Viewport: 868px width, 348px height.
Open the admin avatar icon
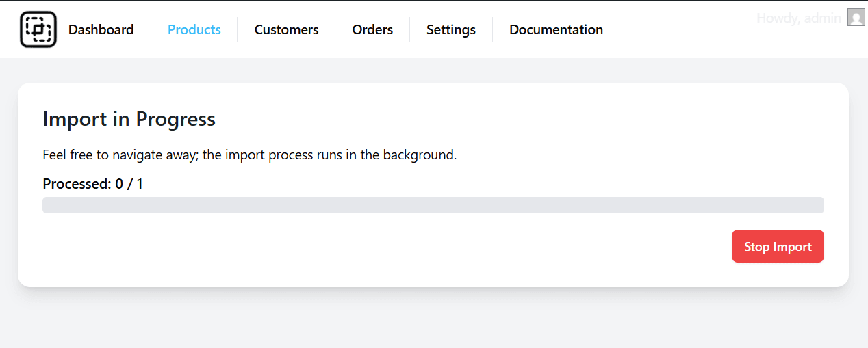856,17
